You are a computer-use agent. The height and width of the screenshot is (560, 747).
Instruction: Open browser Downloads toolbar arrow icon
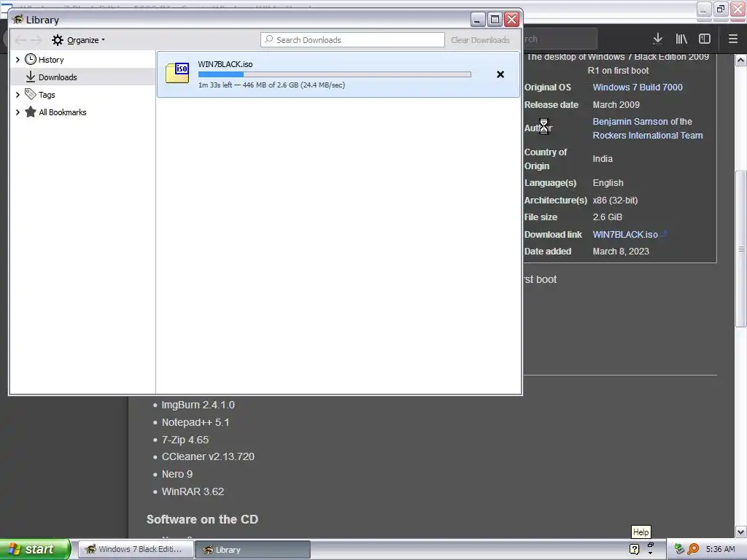657,39
